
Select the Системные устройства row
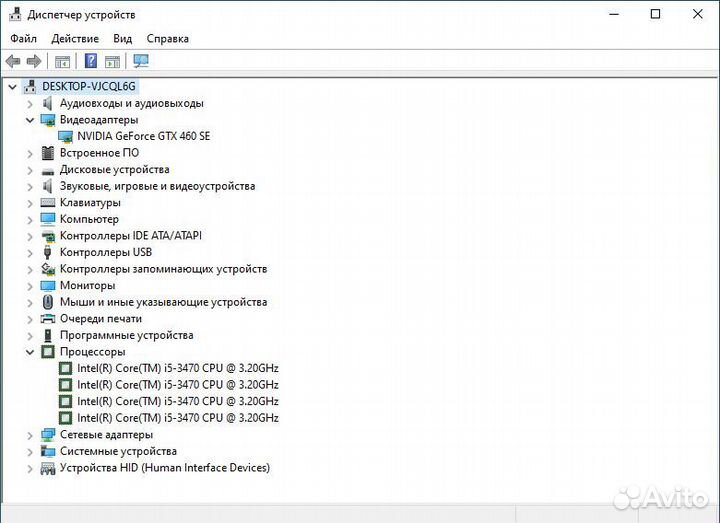click(118, 451)
